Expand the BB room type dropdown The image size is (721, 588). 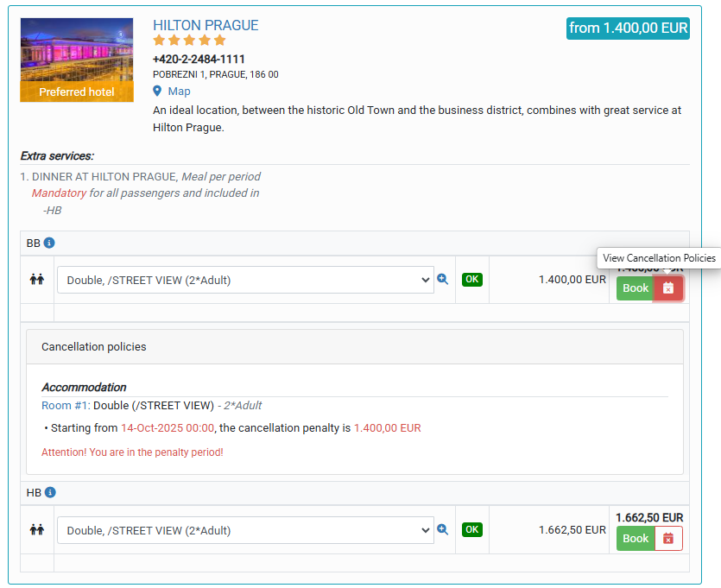pyautogui.click(x=245, y=280)
